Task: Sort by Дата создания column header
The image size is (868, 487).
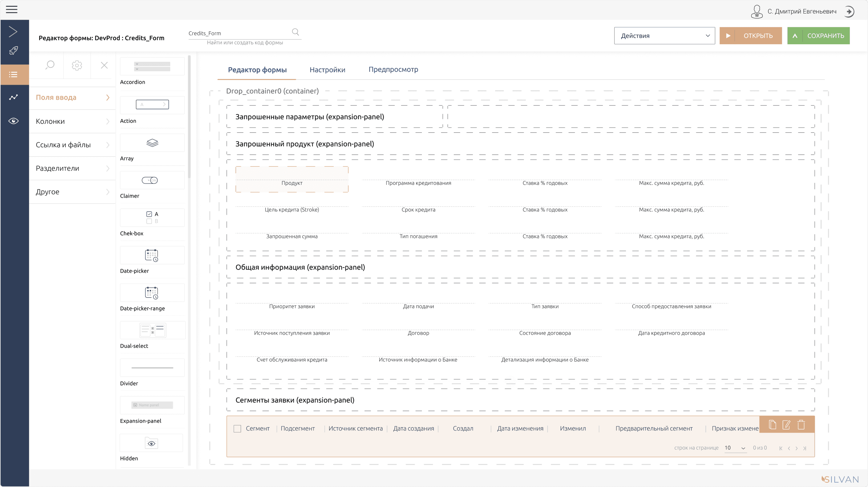Action: (x=413, y=428)
